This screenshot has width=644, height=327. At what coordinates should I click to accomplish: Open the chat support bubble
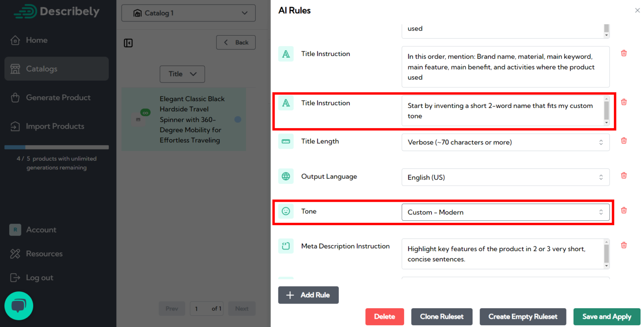tap(18, 306)
